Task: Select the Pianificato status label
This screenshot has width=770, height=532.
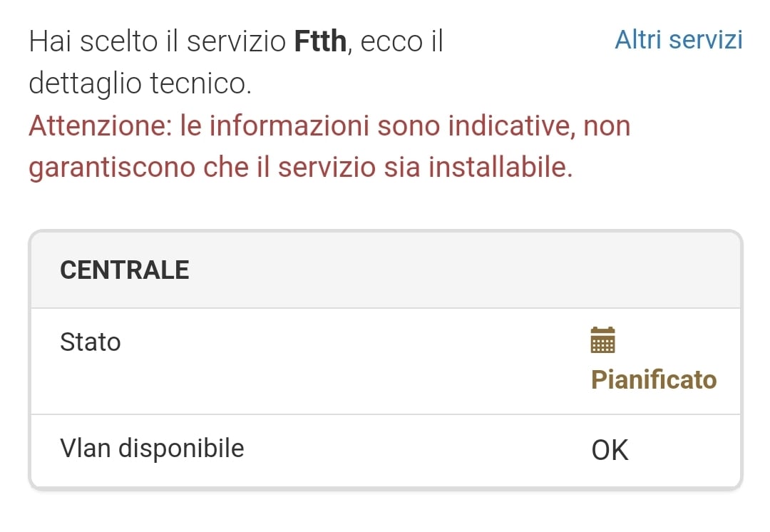Action: tap(654, 379)
